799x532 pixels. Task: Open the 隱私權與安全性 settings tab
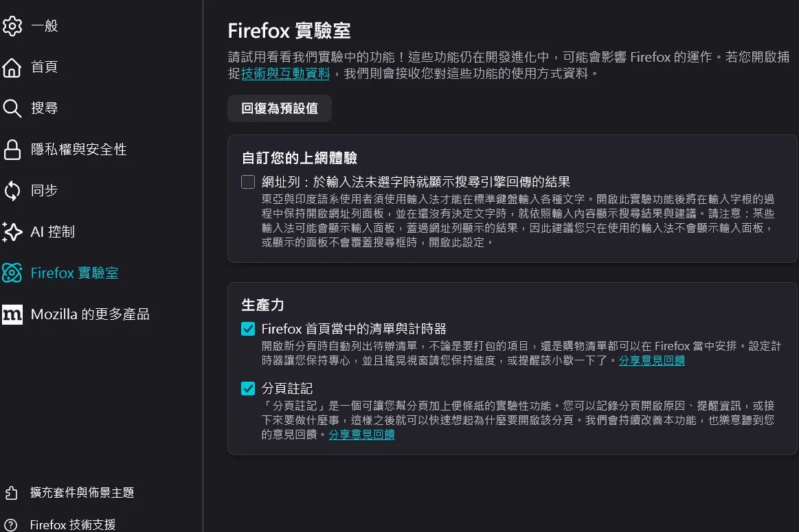78,150
